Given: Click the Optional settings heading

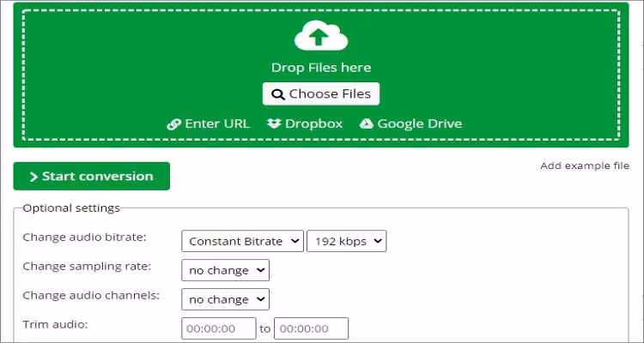Looking at the screenshot, I should point(71,208).
